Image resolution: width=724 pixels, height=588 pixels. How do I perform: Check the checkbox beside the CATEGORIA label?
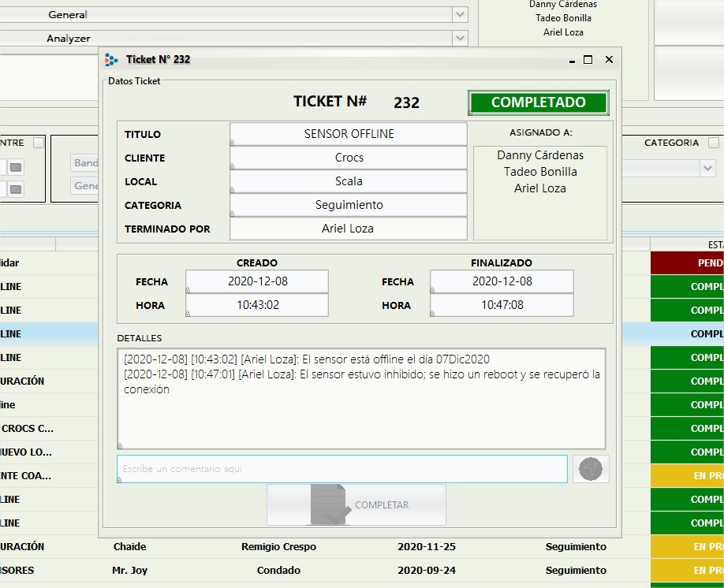(714, 142)
